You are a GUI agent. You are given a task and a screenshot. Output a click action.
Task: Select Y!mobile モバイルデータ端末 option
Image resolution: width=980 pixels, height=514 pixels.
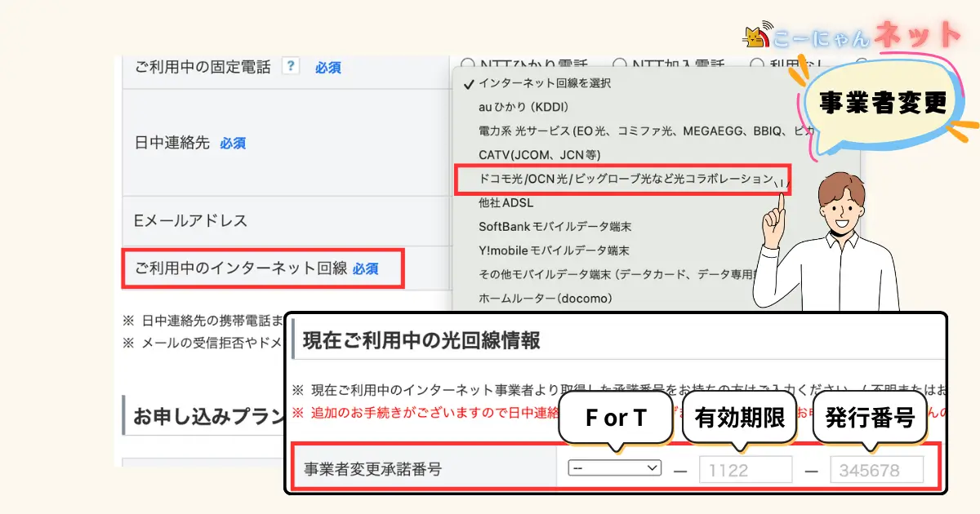pos(554,250)
